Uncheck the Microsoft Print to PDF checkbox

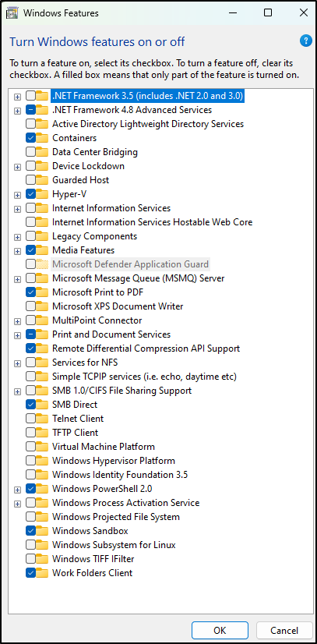[30, 292]
